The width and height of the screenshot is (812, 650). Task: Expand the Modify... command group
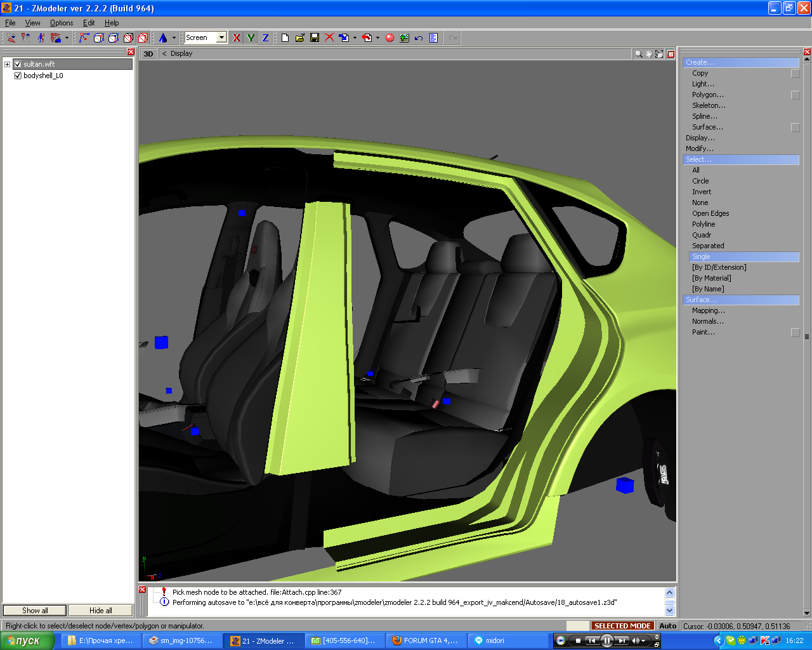(699, 149)
